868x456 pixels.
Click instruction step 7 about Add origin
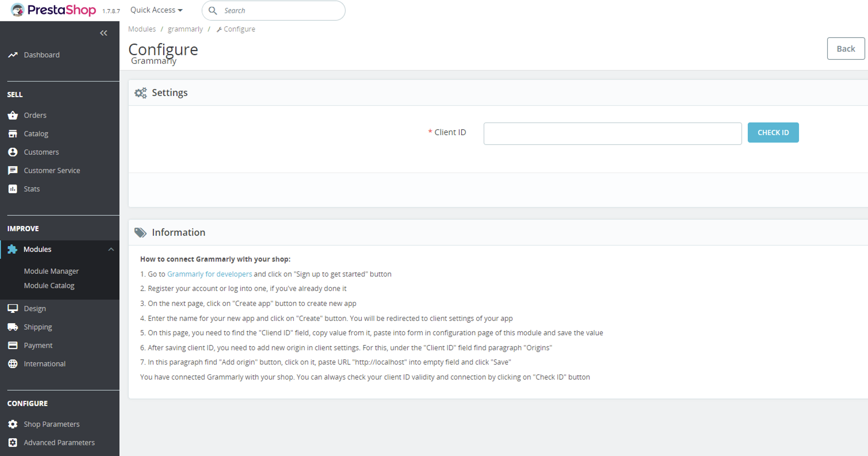326,362
